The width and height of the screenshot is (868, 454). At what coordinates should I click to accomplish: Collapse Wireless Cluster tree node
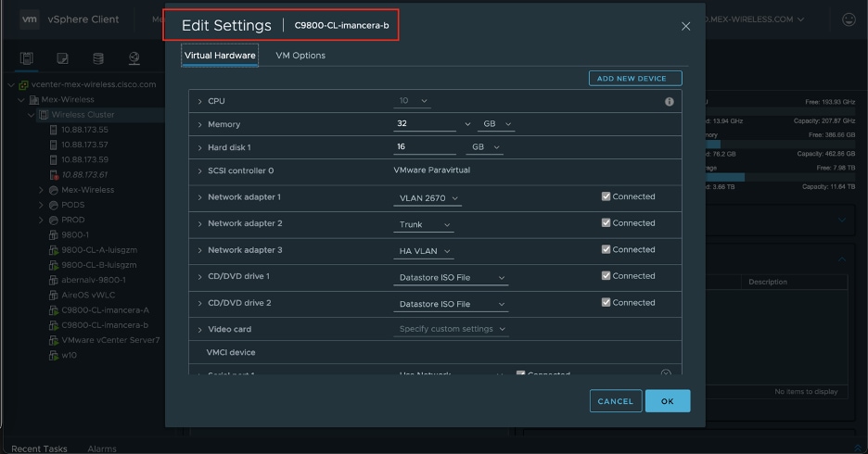click(x=31, y=115)
